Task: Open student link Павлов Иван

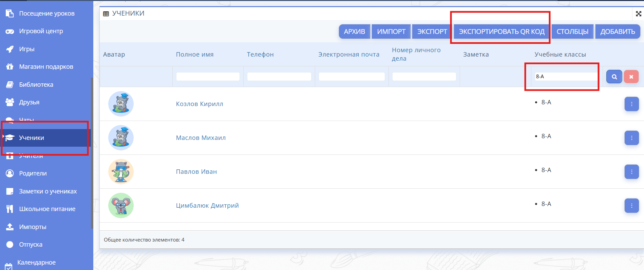Action: click(196, 172)
